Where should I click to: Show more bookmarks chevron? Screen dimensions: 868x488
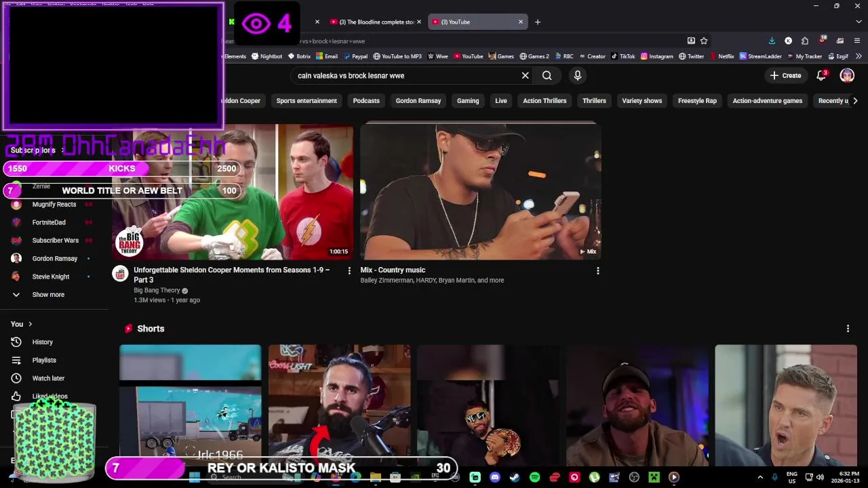859,56
